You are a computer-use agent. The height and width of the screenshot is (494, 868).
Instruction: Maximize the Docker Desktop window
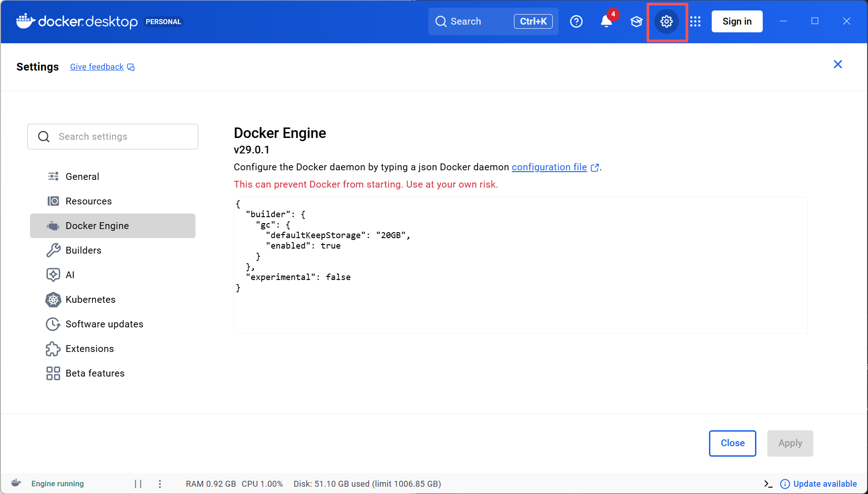click(815, 21)
